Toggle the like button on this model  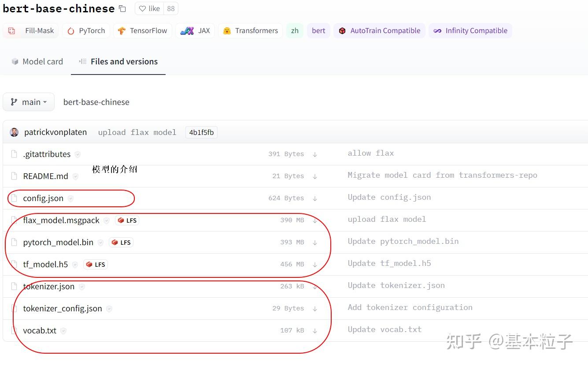pos(149,8)
